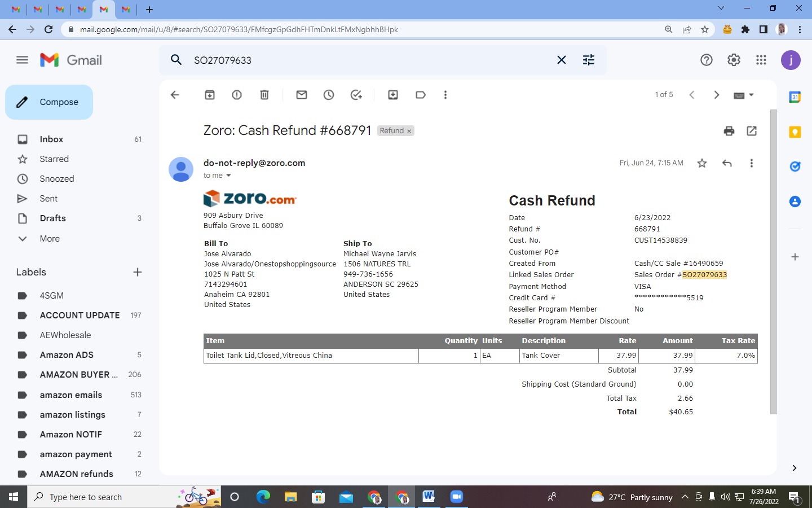Viewport: 812px width, 508px height.
Task: Open the ACCOUNT UPDATE label
Action: (79, 316)
